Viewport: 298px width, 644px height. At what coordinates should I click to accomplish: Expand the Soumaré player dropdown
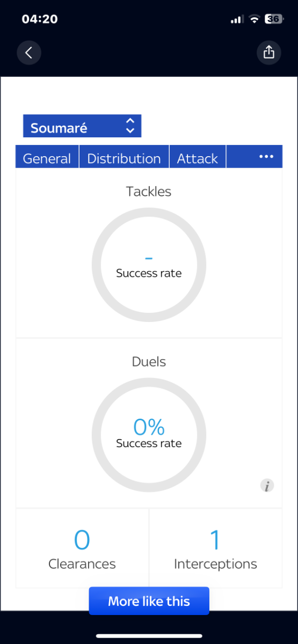tap(82, 126)
